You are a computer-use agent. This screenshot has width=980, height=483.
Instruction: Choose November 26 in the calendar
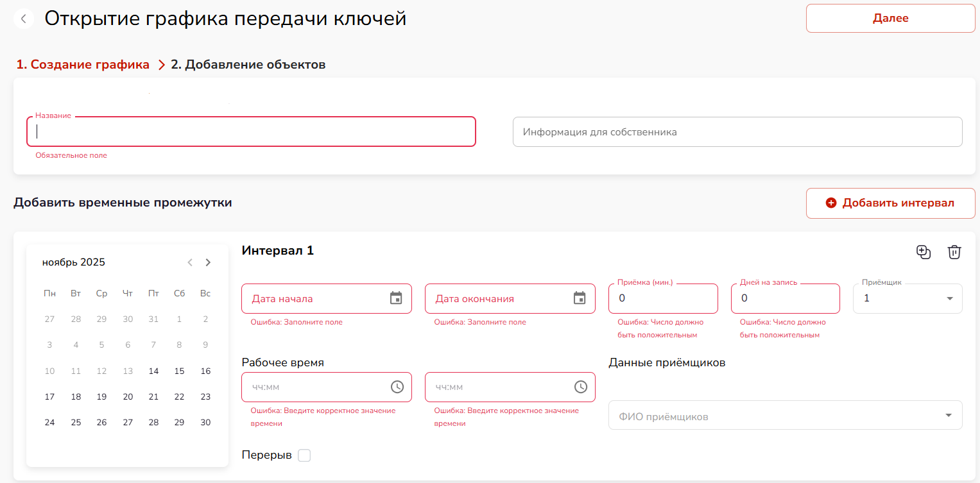(101, 422)
